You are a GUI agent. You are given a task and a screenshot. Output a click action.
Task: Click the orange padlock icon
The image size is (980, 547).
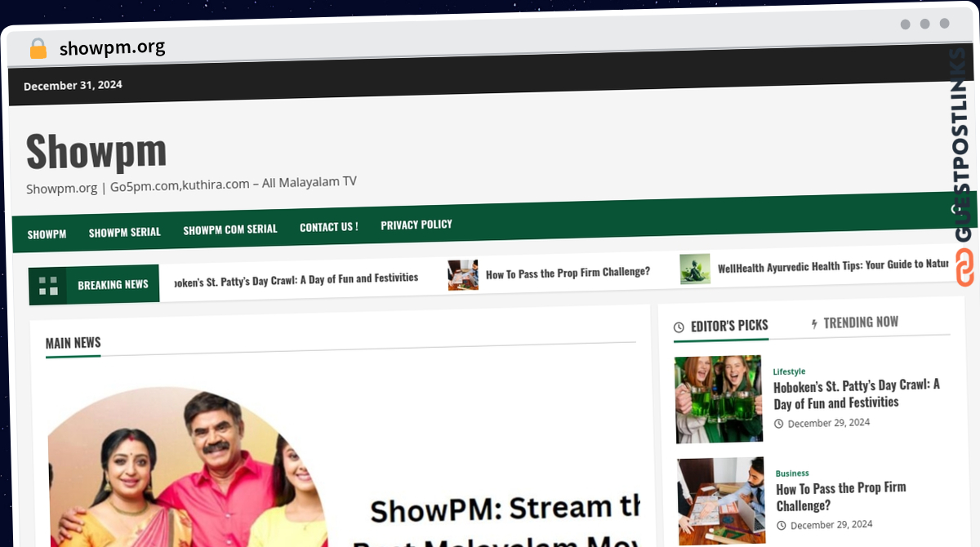click(38, 49)
